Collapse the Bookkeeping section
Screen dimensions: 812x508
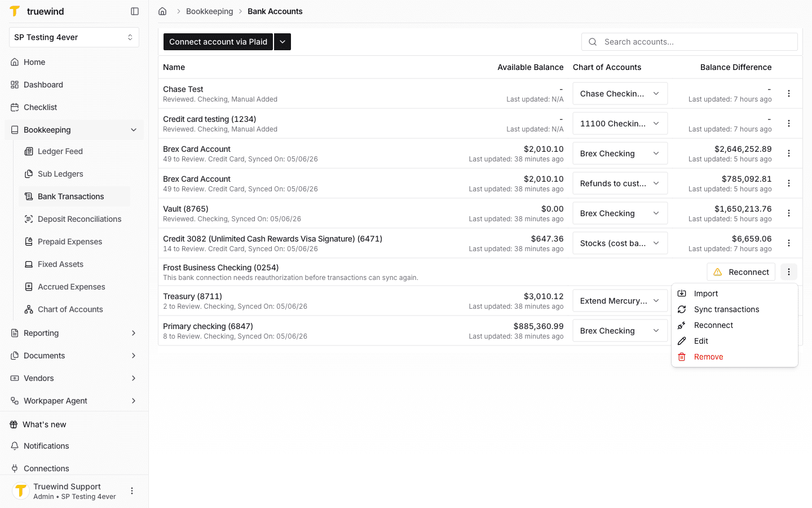tap(134, 130)
